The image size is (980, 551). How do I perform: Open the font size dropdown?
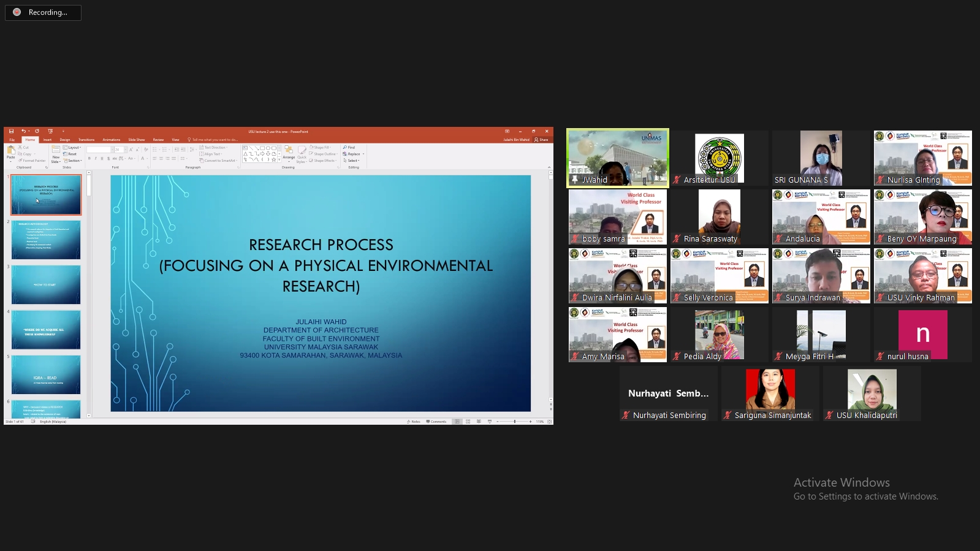pyautogui.click(x=126, y=150)
